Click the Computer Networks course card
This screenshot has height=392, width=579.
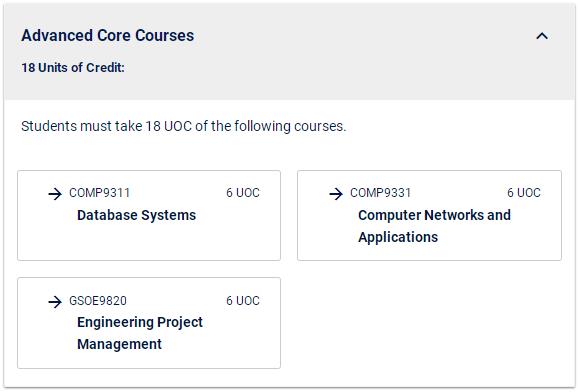tap(429, 216)
